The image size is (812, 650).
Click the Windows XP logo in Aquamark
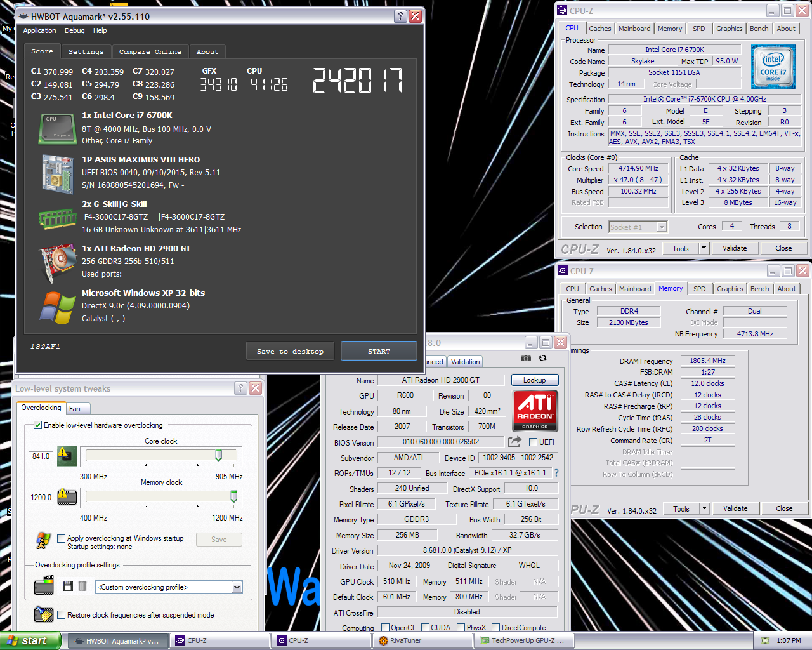pyautogui.click(x=58, y=308)
